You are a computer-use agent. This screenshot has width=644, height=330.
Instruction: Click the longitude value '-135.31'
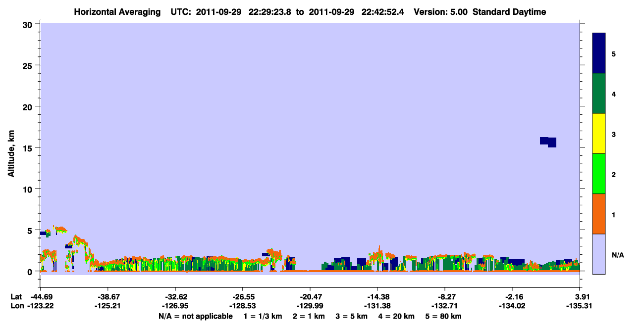[x=580, y=306]
